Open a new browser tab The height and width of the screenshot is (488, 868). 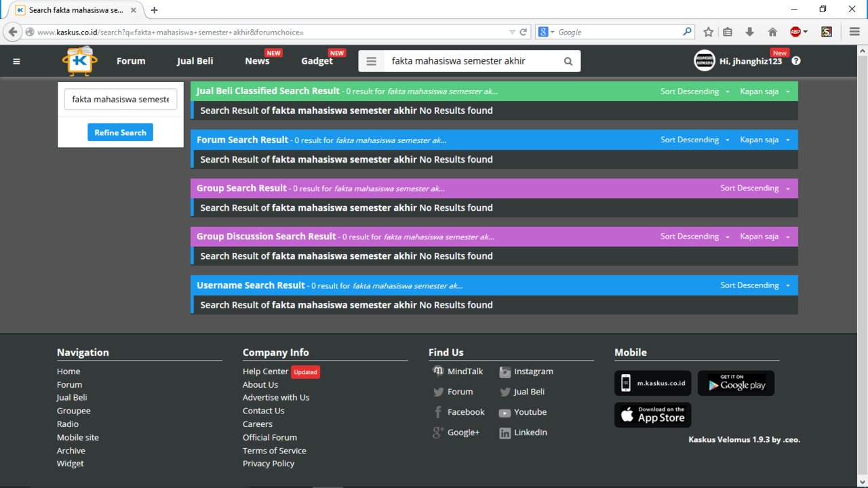(x=155, y=10)
